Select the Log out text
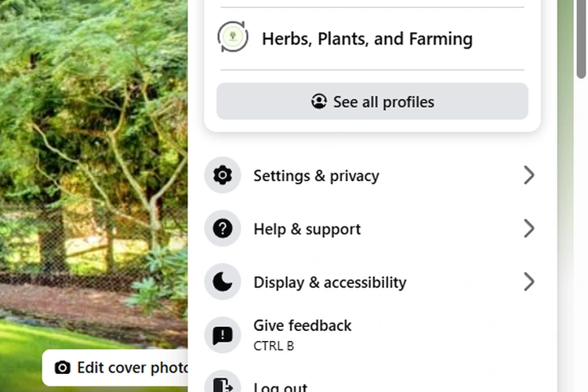588x392 pixels. (280, 387)
